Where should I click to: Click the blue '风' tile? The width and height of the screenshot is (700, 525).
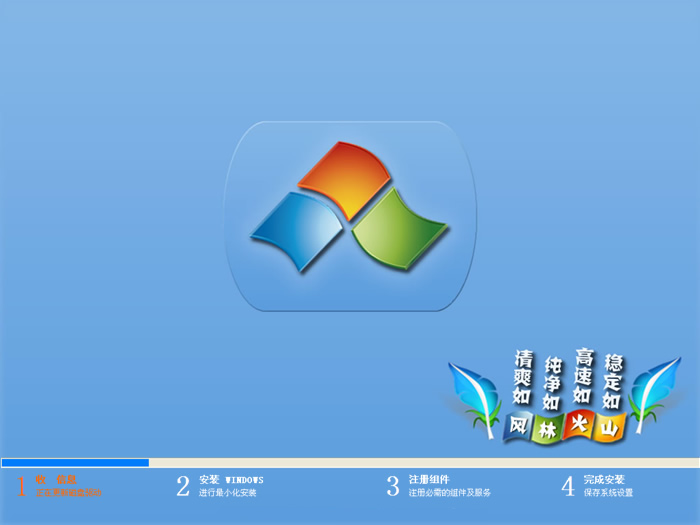coord(518,426)
